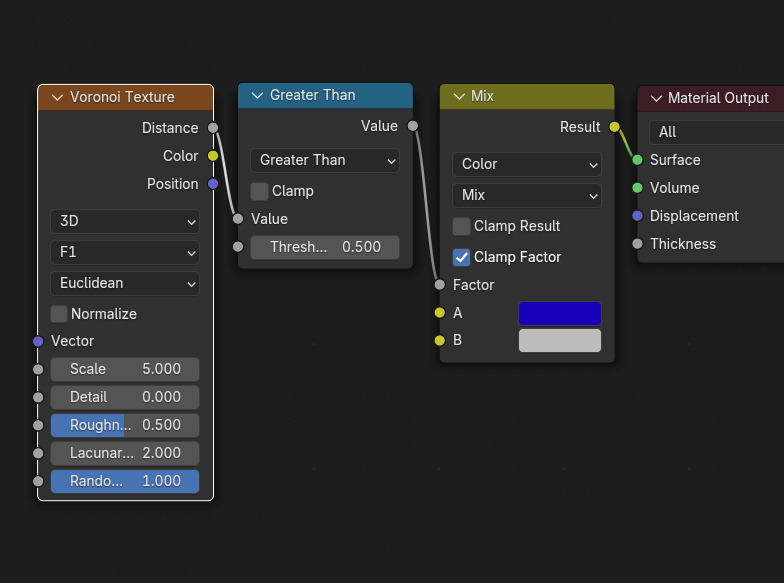784x583 pixels.
Task: Collapse the Mix node
Action: click(459, 96)
